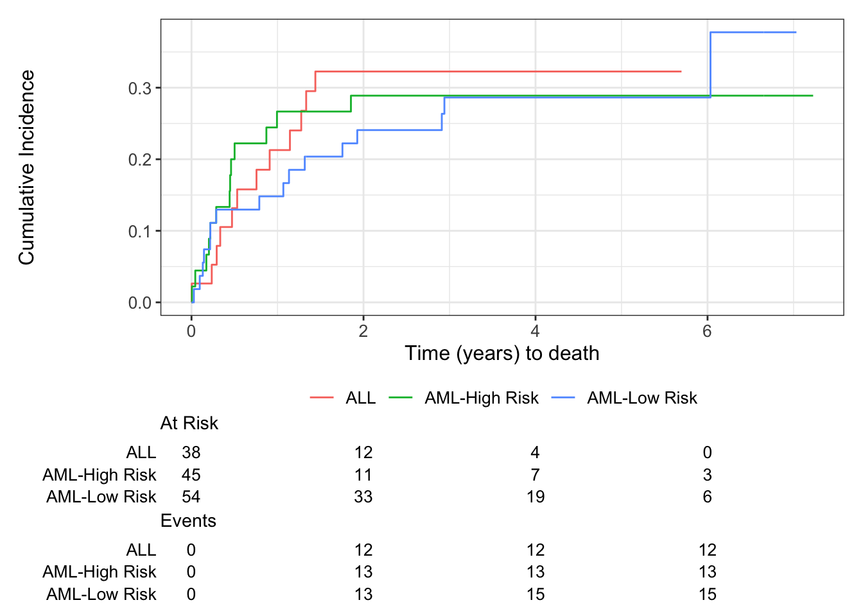Click the at-risk count 33 at year 2
This screenshot has width=863, height=616.
pos(363,497)
